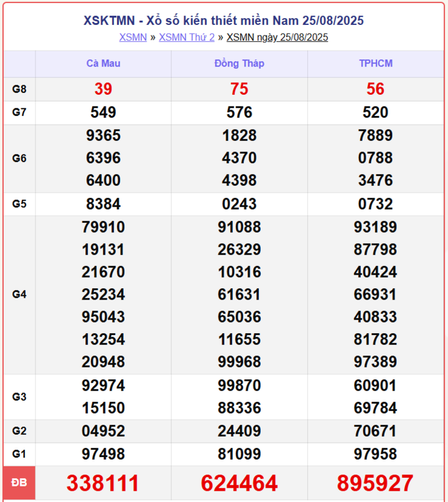Click G5 number 0732
Image resolution: width=448 pixels, height=502 pixels.
pyautogui.click(x=375, y=204)
